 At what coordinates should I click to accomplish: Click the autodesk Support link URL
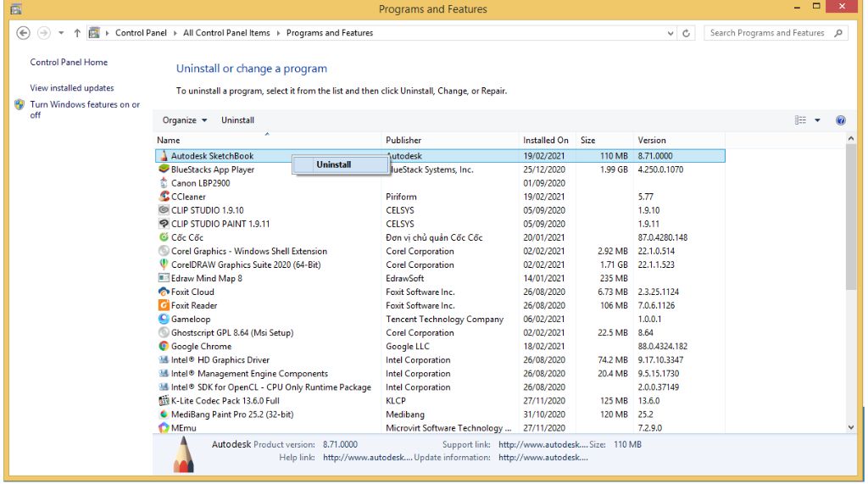543,444
